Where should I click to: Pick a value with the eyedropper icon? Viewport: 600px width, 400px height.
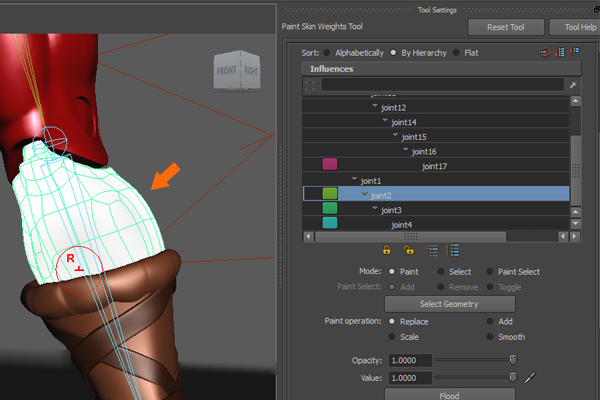point(531,378)
